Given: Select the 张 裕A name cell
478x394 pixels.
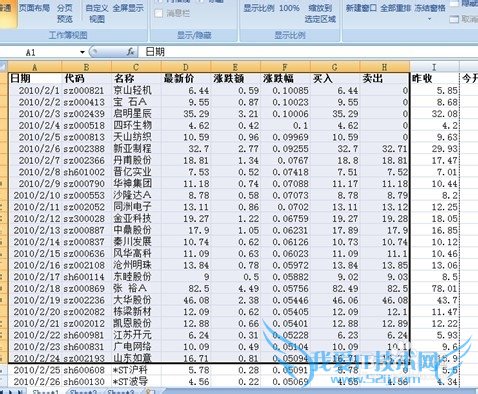Looking at the screenshot, I should point(136,288).
